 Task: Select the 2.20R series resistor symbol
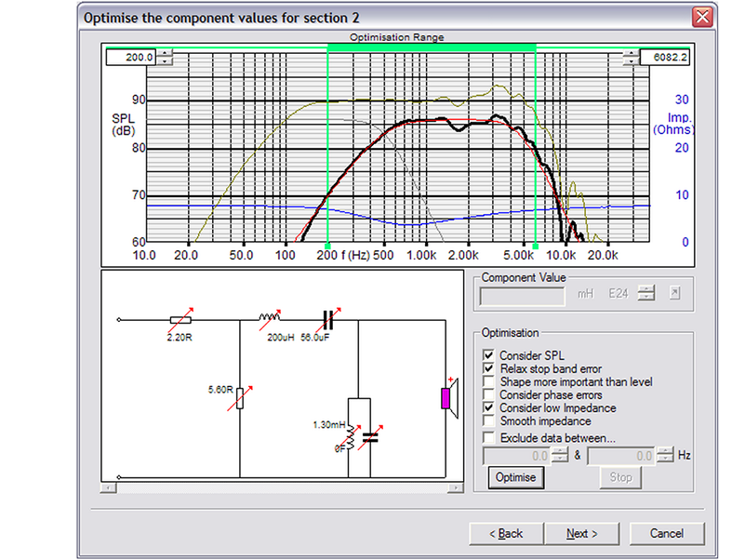point(182,321)
